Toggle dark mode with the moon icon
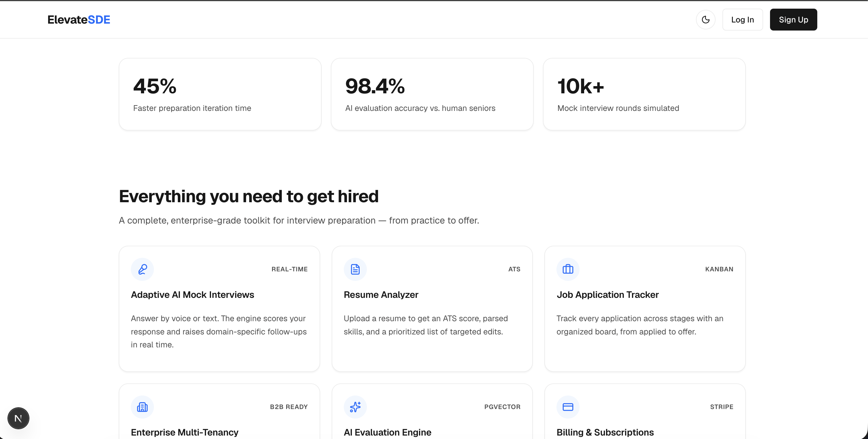 point(705,20)
